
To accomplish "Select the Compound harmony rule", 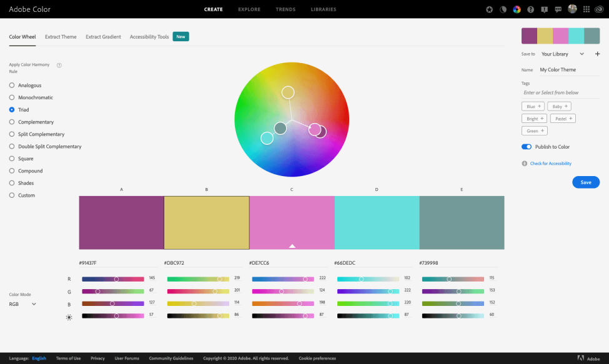I will click(x=26, y=170).
